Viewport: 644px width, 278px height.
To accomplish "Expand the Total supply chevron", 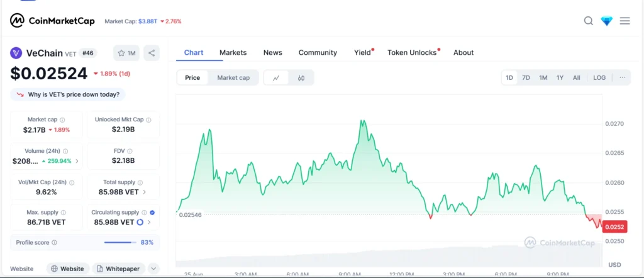I will tap(144, 192).
